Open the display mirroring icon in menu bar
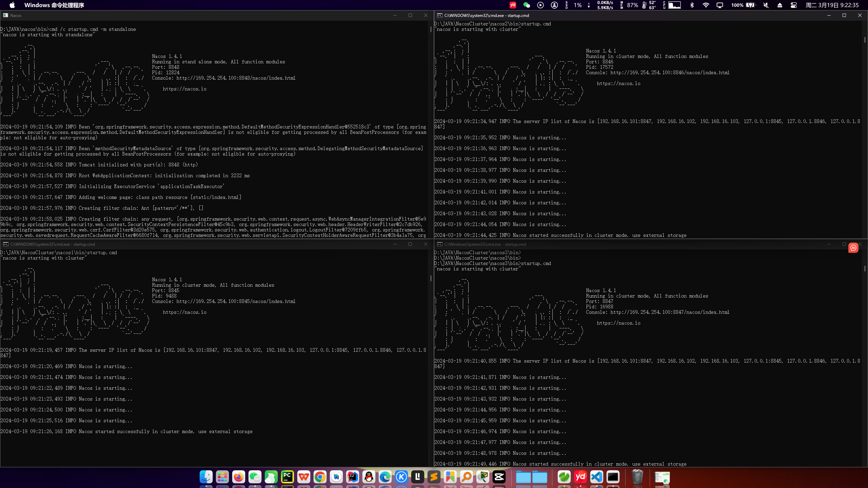 point(720,5)
